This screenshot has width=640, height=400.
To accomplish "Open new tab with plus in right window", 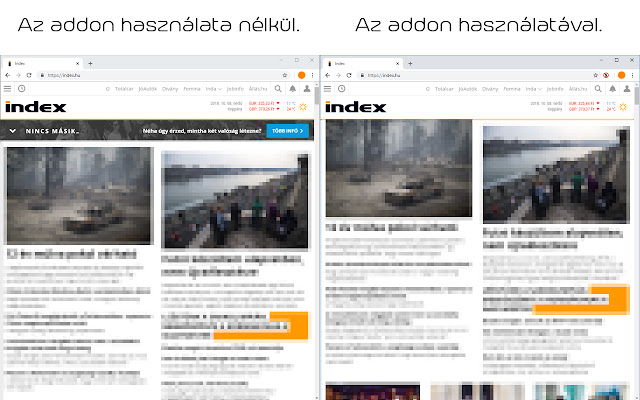I will pos(410,63).
